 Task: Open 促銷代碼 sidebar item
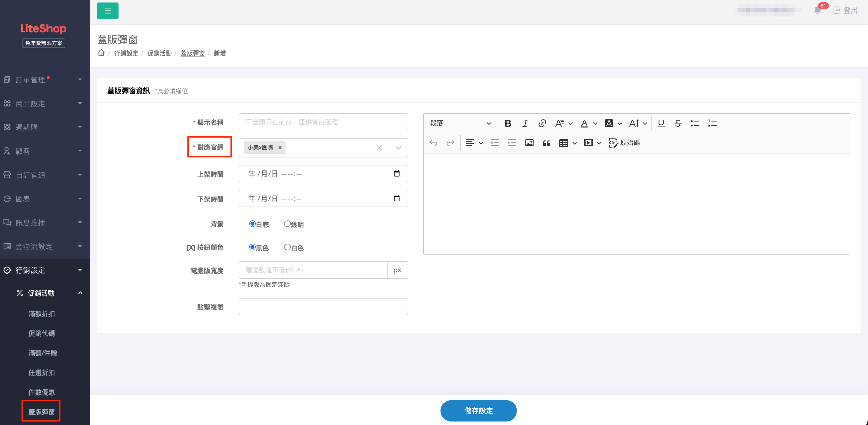(41, 333)
